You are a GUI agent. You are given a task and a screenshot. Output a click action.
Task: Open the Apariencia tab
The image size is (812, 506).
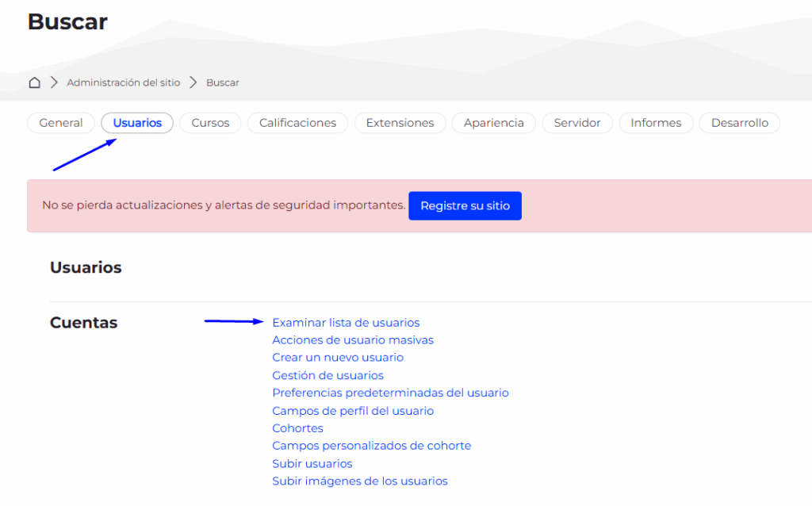pos(493,123)
